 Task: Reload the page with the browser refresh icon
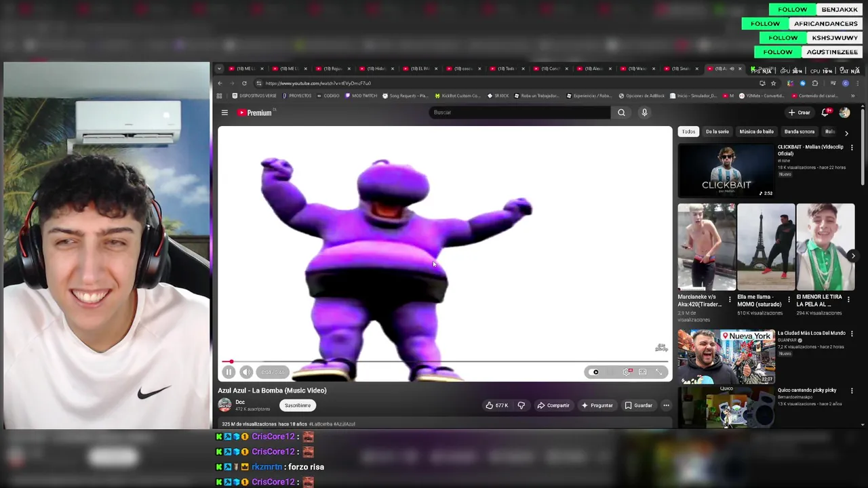coord(244,83)
